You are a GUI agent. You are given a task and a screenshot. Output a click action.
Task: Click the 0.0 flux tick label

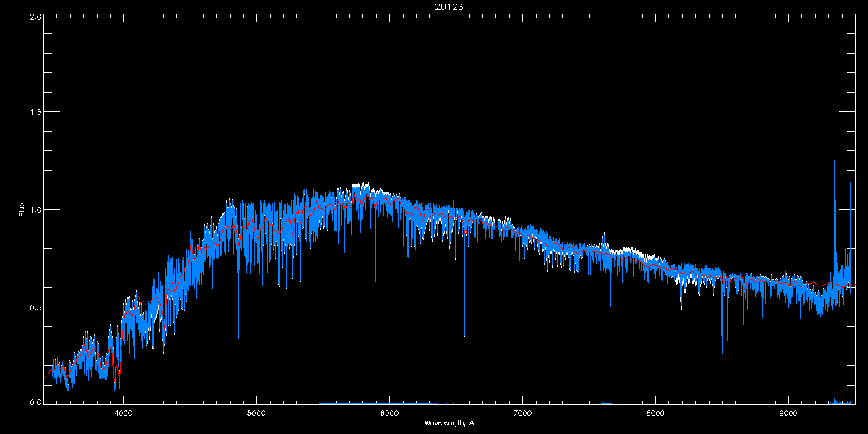[35, 402]
